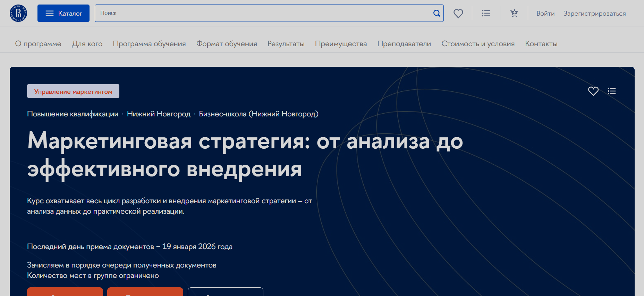Select Формат обучения tab
This screenshot has height=296, width=644.
click(x=227, y=44)
